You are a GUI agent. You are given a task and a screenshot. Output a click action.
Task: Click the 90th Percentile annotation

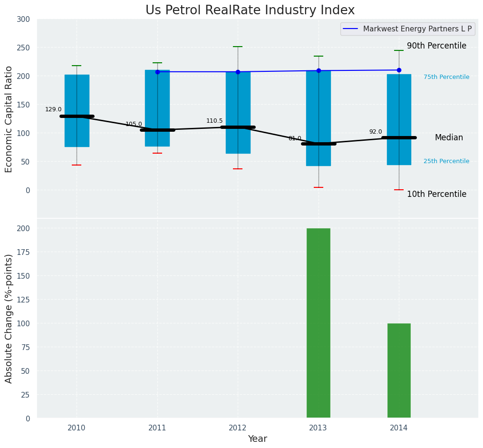pyautogui.click(x=436, y=46)
